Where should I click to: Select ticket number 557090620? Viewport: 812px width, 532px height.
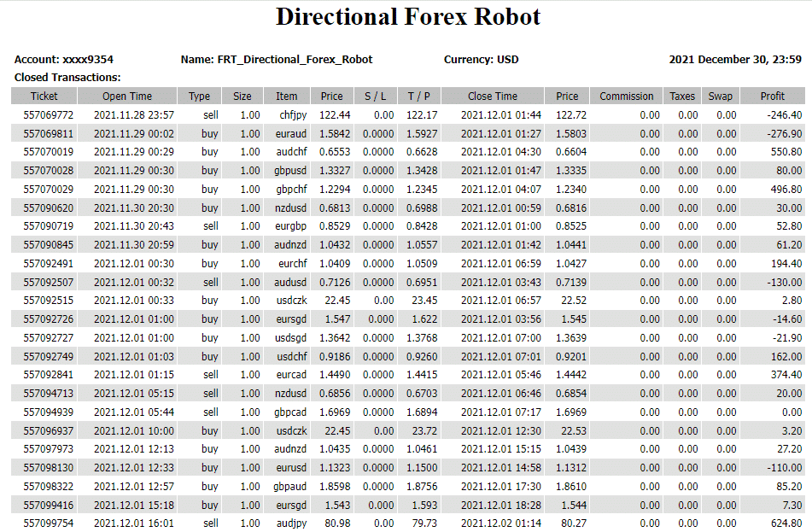(48, 208)
